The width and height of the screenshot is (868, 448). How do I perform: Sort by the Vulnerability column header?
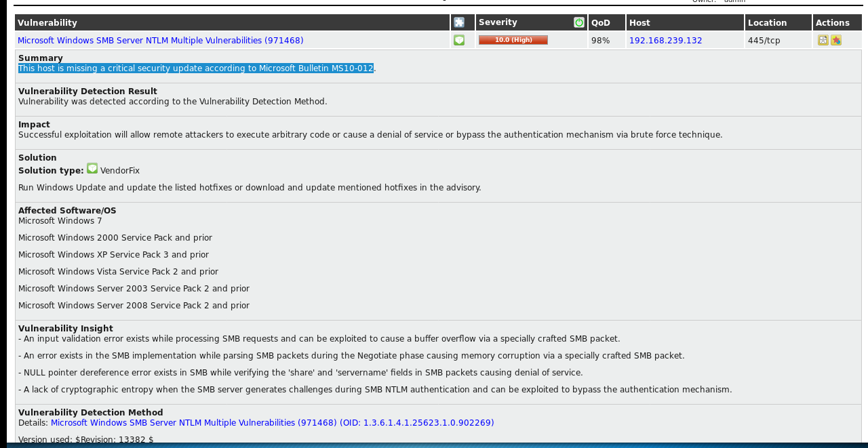(47, 23)
